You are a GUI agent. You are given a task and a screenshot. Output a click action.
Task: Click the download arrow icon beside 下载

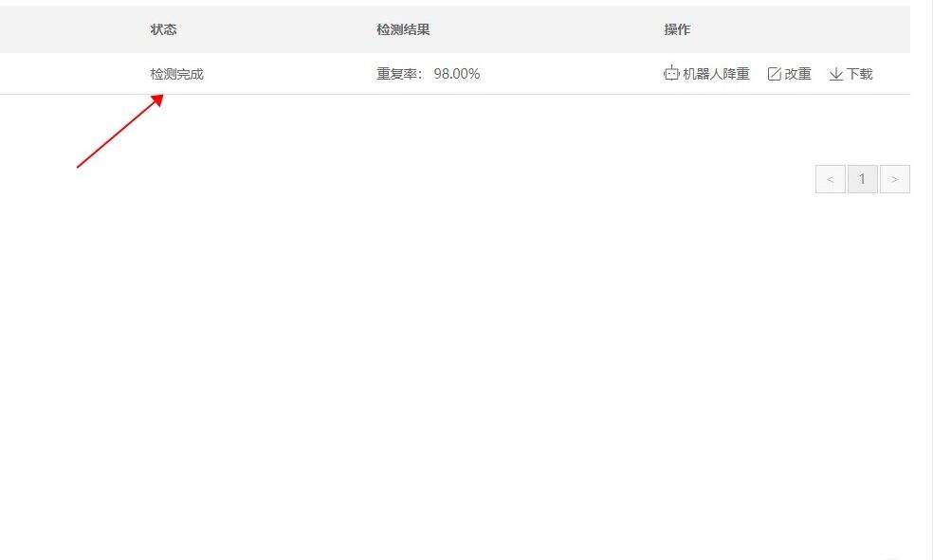[x=835, y=74]
